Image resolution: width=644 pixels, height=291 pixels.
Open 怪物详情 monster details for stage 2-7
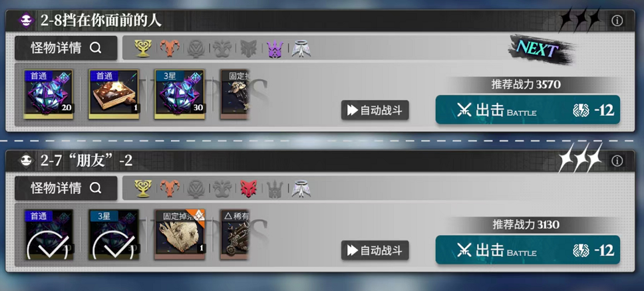tap(66, 189)
